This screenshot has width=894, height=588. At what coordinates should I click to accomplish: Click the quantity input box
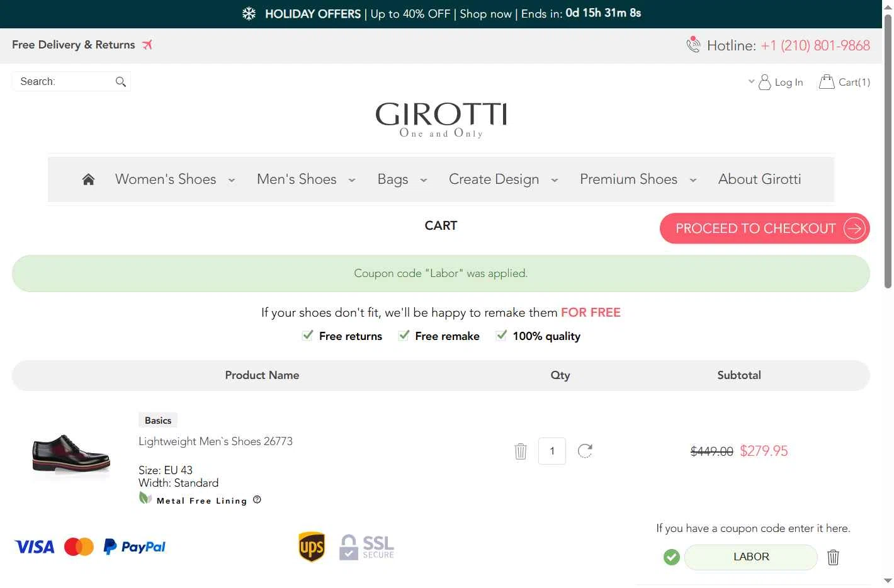(552, 451)
